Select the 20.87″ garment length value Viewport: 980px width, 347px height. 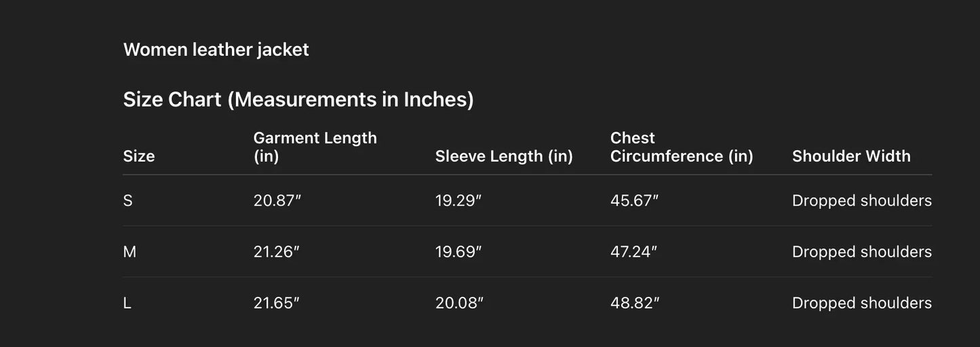(x=277, y=201)
